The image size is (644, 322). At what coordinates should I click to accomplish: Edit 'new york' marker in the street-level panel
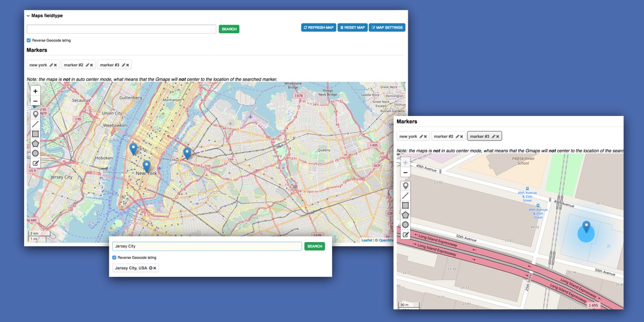421,136
